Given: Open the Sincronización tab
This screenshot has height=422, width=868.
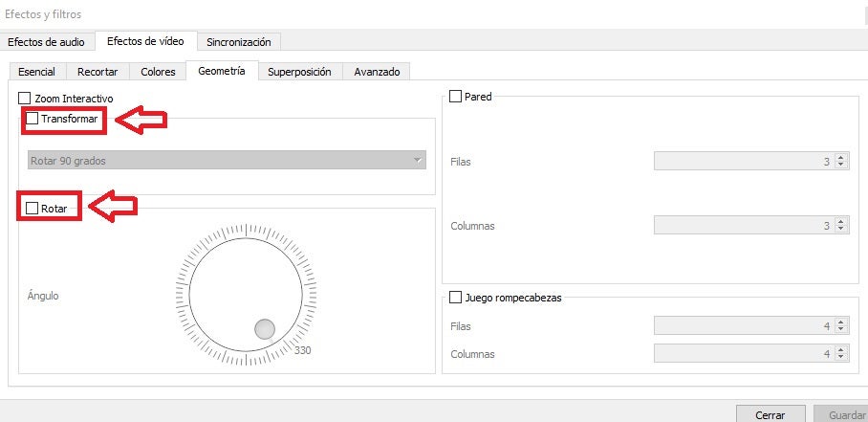Looking at the screenshot, I should coord(239,42).
